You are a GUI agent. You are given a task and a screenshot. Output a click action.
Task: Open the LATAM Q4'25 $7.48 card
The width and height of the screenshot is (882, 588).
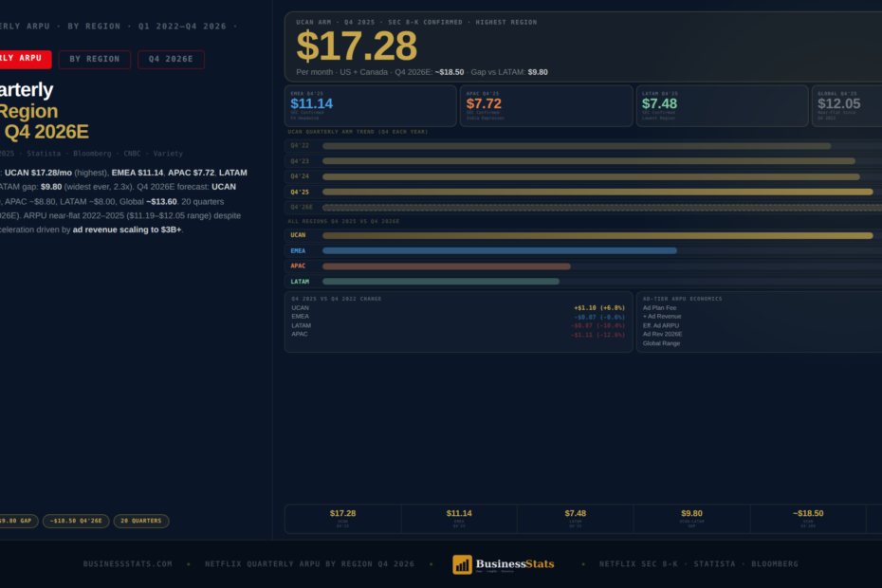coord(723,106)
